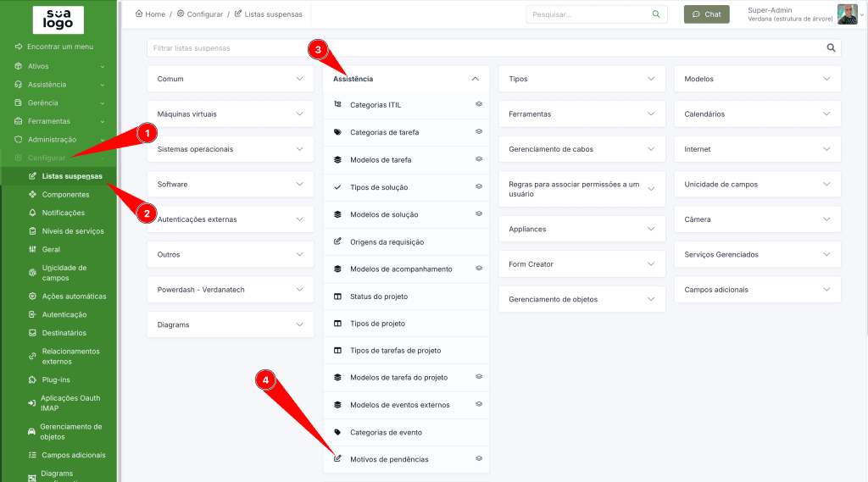The image size is (868, 482).
Task: Select Componentes in the sidebar
Action: point(65,194)
